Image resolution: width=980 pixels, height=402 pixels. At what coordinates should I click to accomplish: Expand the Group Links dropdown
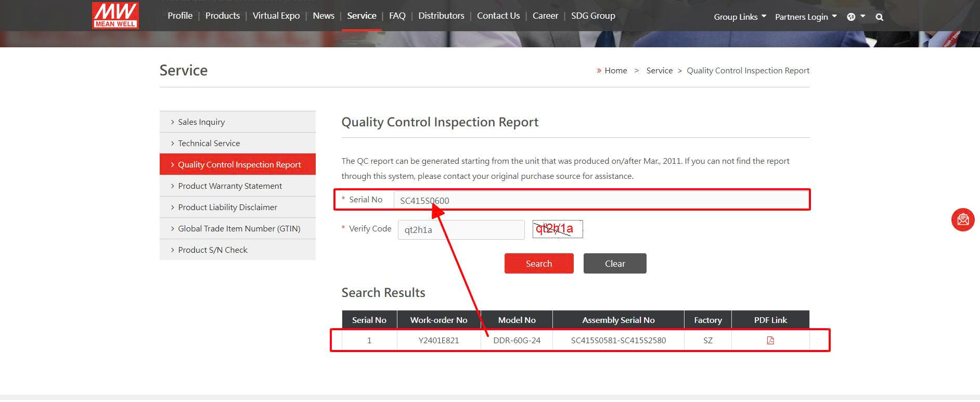(739, 17)
